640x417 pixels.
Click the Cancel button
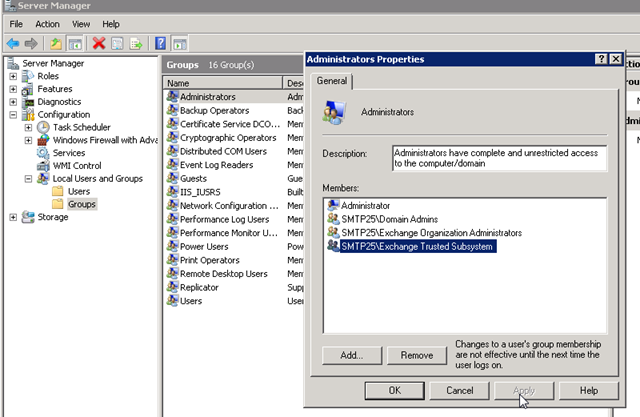(460, 390)
